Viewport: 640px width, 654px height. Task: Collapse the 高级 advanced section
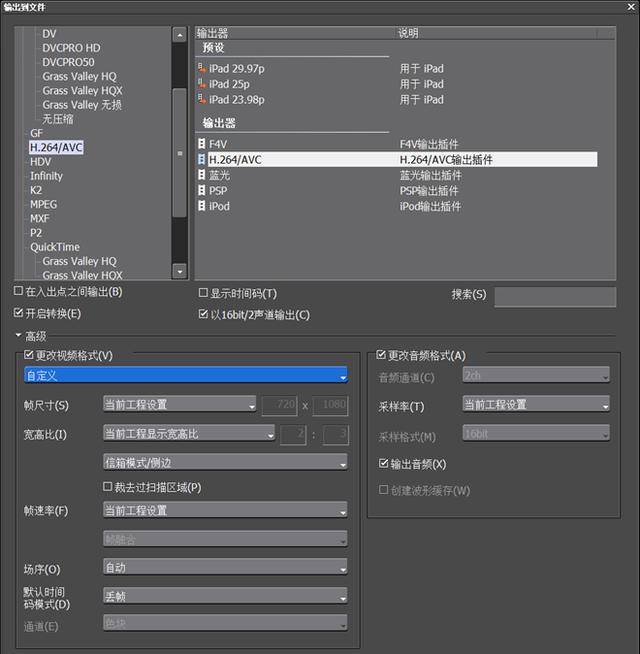point(18,335)
